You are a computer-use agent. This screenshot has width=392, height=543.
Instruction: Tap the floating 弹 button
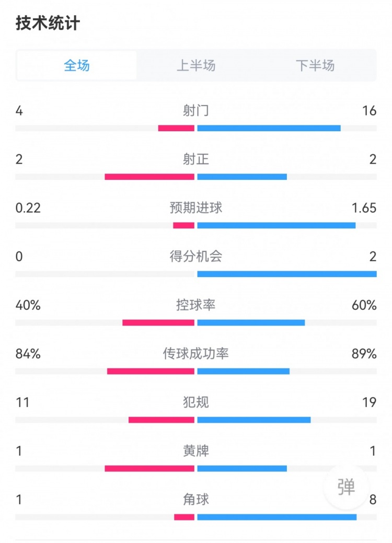point(346,487)
